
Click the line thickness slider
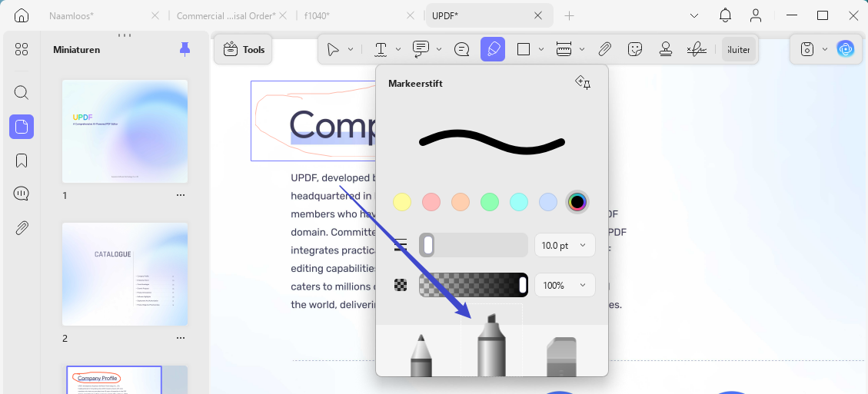474,245
